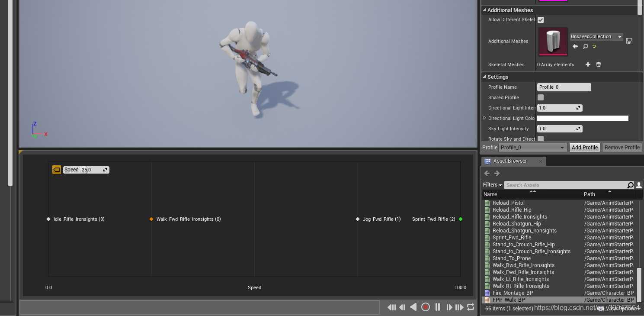Expand the Directional Light Color property
The width and height of the screenshot is (644, 316).
pos(484,118)
